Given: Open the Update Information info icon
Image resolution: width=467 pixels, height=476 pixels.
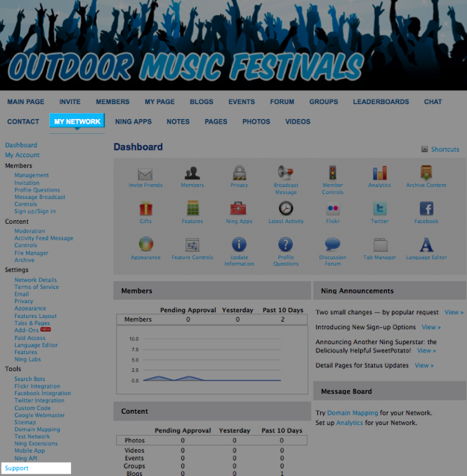Looking at the screenshot, I should point(239,245).
